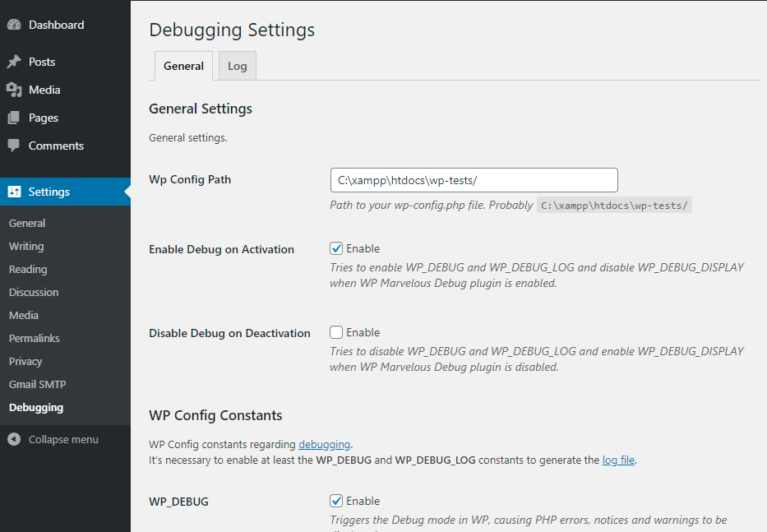Open the Privacy settings page
Screen dimensions: 767x532
tap(25, 362)
